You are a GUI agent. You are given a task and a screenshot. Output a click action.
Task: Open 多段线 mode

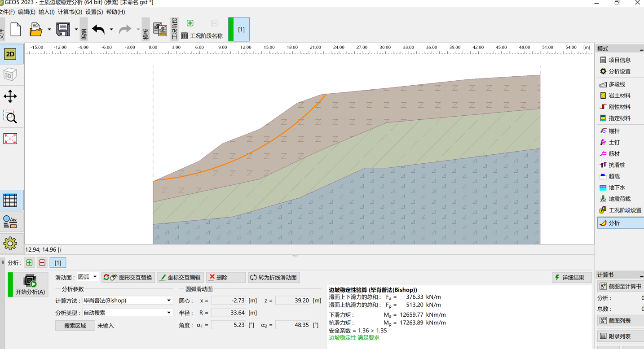coord(620,84)
